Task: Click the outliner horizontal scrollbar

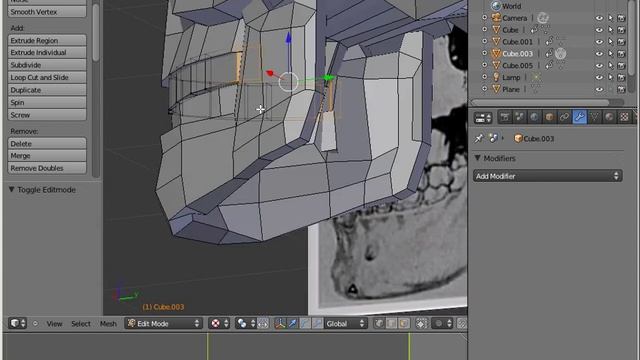Action: (x=540, y=102)
